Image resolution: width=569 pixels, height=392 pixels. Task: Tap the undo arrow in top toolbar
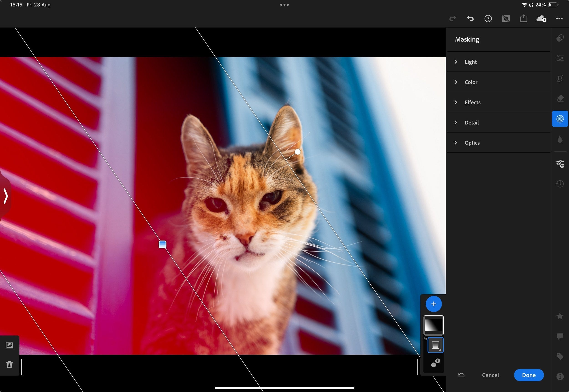[x=470, y=19]
